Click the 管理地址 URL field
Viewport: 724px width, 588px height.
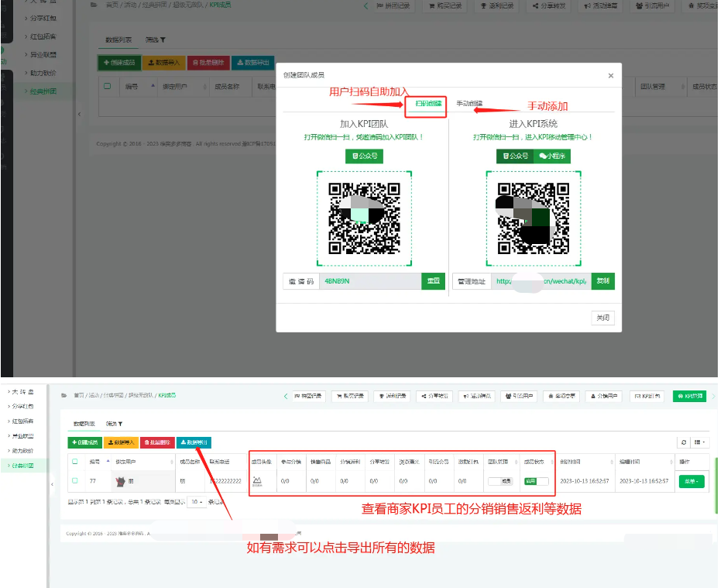click(x=541, y=281)
